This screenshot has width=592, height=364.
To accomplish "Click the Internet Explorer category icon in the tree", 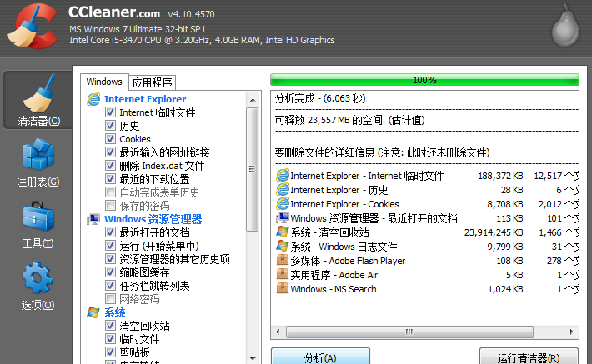I will 93,99.
